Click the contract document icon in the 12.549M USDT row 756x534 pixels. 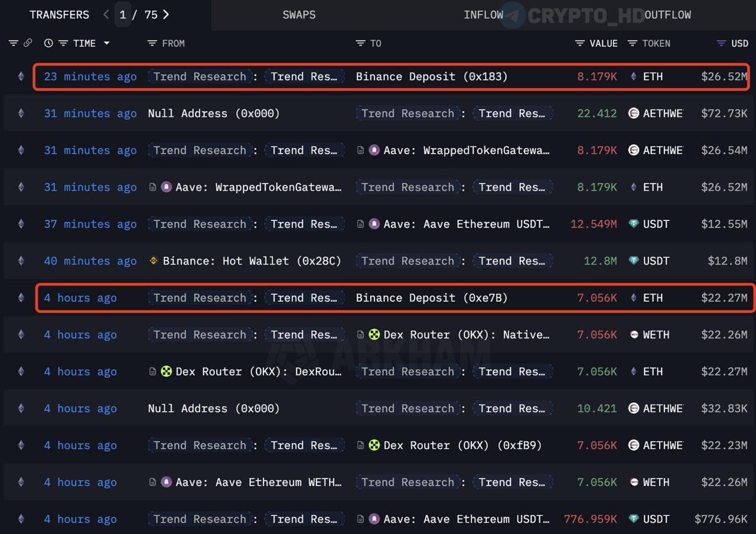pyautogui.click(x=360, y=224)
